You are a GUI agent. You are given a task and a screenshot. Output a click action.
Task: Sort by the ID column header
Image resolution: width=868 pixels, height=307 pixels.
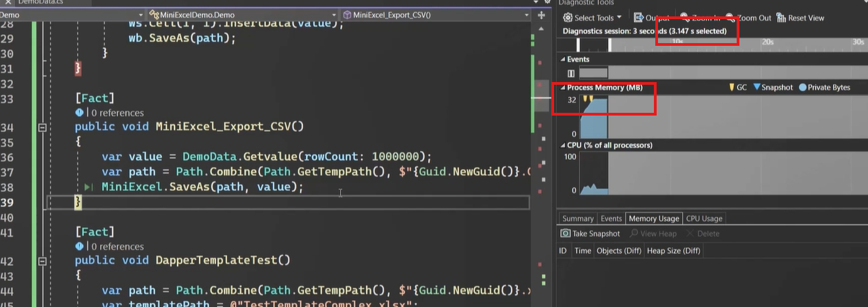click(563, 251)
